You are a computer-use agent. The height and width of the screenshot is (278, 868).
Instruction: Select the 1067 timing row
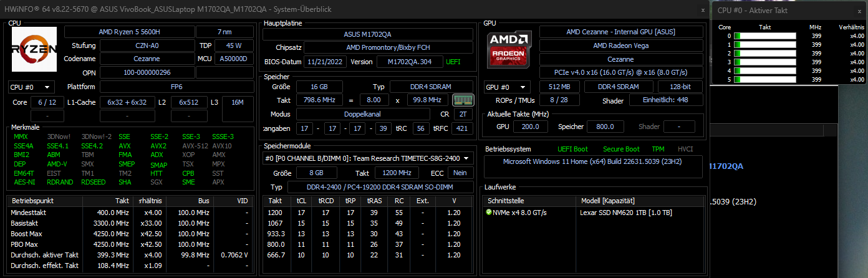tap(368, 223)
